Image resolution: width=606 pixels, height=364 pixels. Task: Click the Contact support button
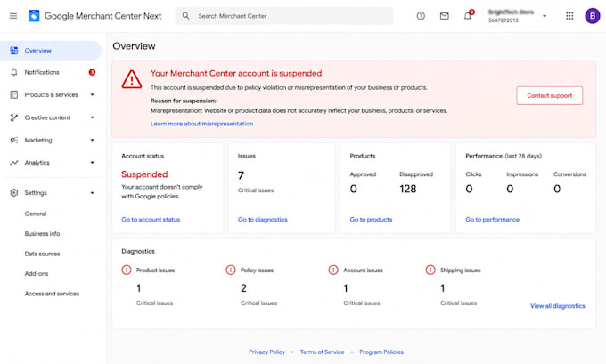[x=549, y=96]
